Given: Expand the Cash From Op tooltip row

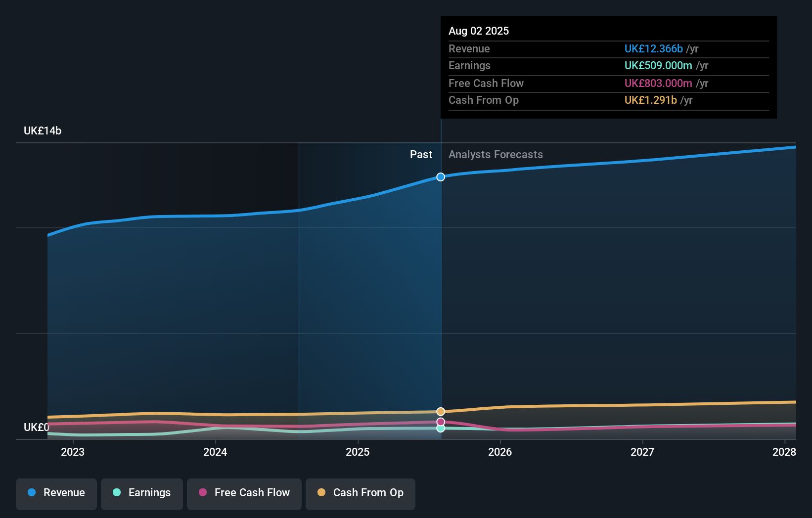Looking at the screenshot, I should [484, 100].
